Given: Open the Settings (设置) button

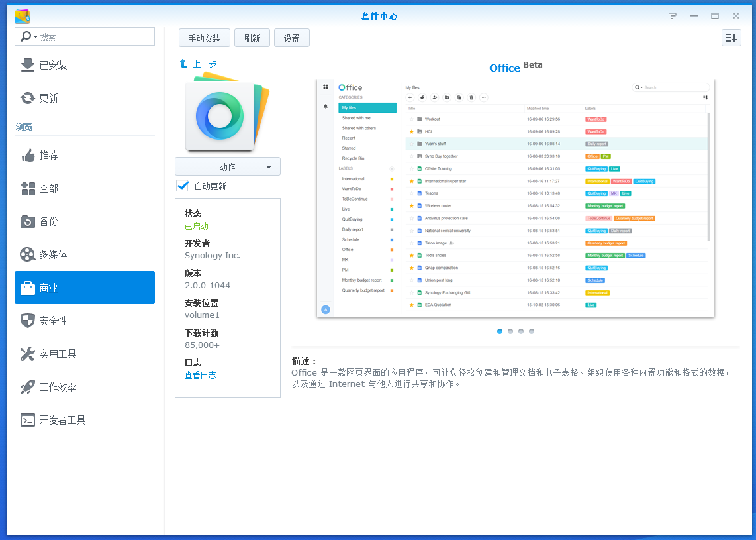Looking at the screenshot, I should click(x=292, y=38).
